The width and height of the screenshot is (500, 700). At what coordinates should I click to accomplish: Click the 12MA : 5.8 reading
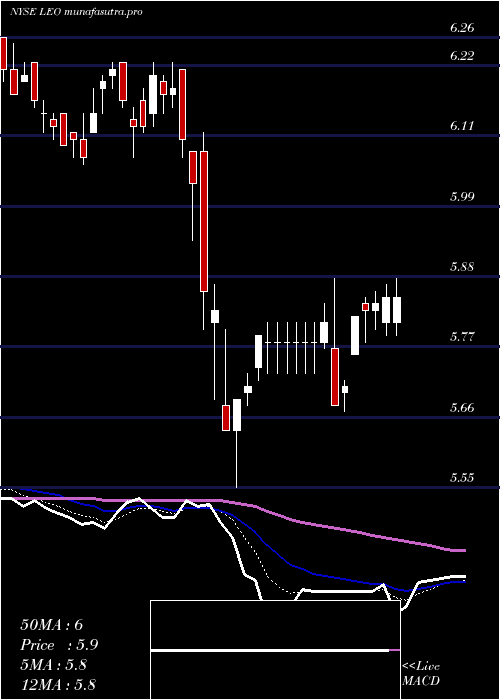coord(58,685)
